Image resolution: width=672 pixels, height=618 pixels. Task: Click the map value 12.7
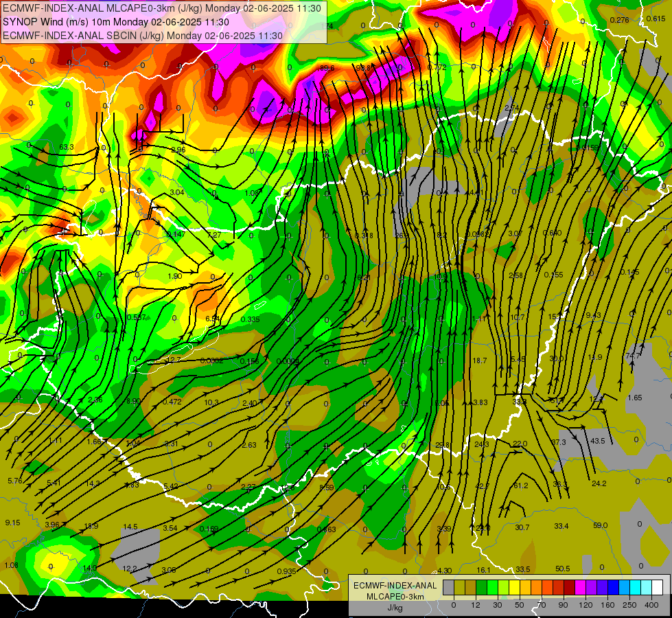click(174, 360)
